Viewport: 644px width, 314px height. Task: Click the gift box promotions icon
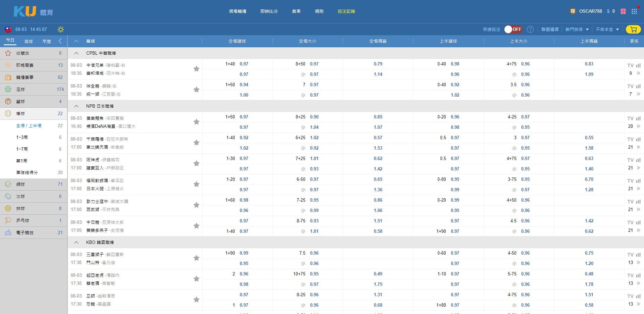click(x=623, y=11)
